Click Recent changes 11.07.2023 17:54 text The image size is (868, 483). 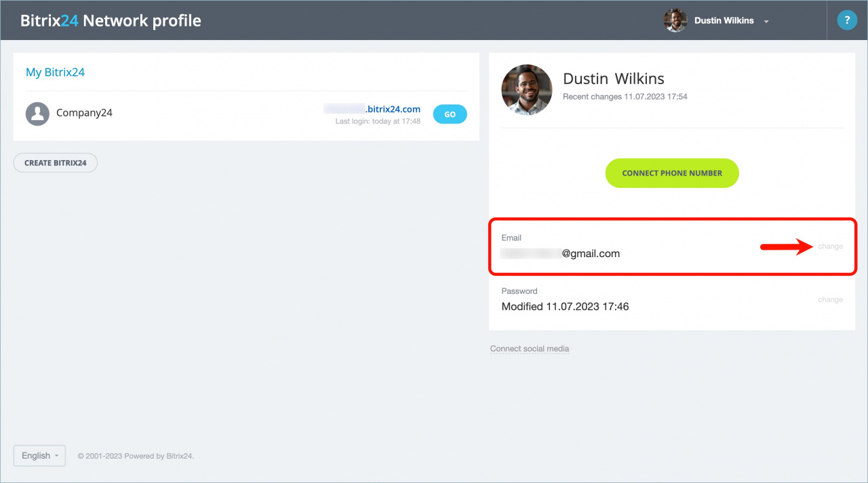[625, 97]
